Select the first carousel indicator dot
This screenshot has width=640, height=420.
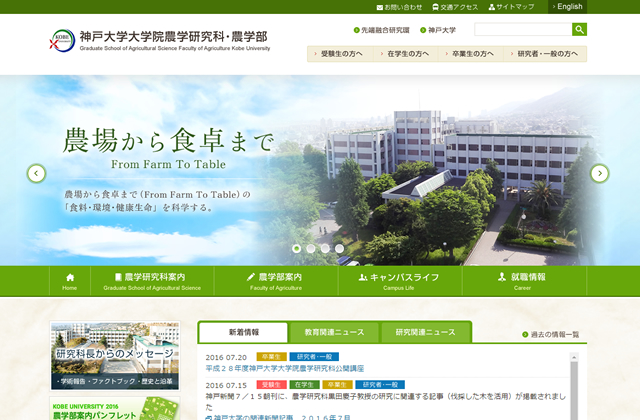297,249
